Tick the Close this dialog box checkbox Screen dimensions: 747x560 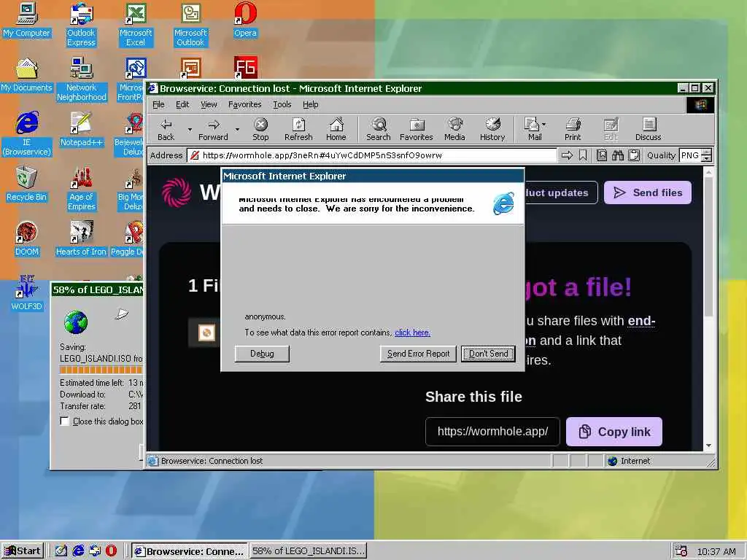(65, 421)
